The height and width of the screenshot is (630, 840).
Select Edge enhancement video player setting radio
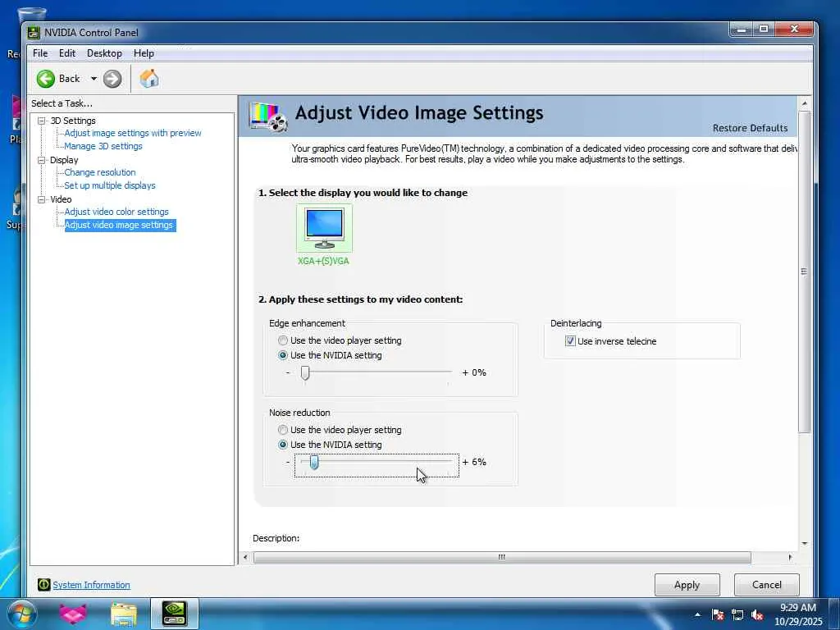tap(283, 340)
